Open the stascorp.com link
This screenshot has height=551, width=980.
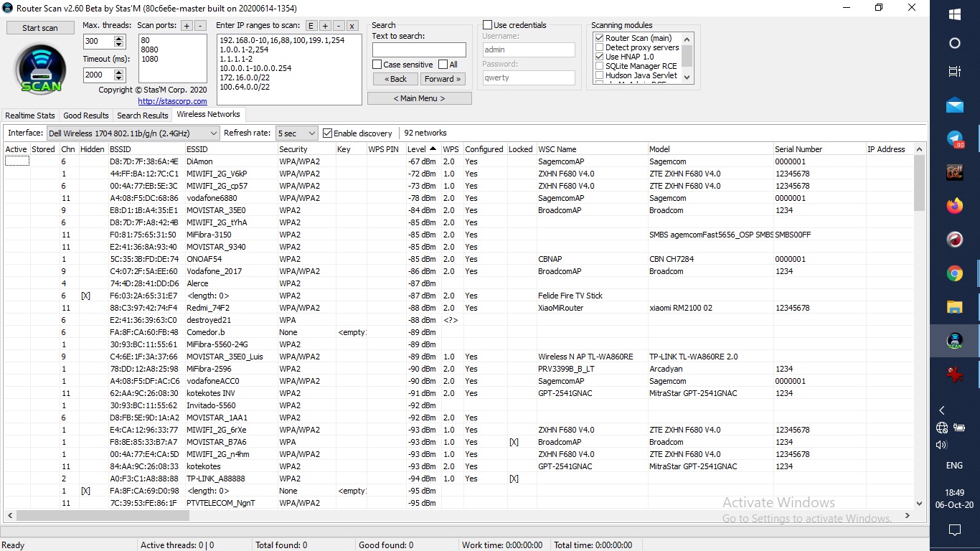tap(172, 101)
